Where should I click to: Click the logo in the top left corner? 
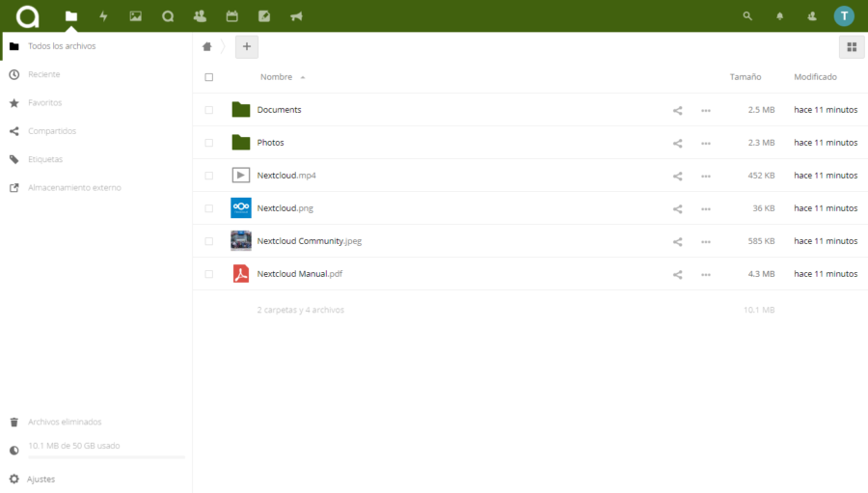coord(27,16)
